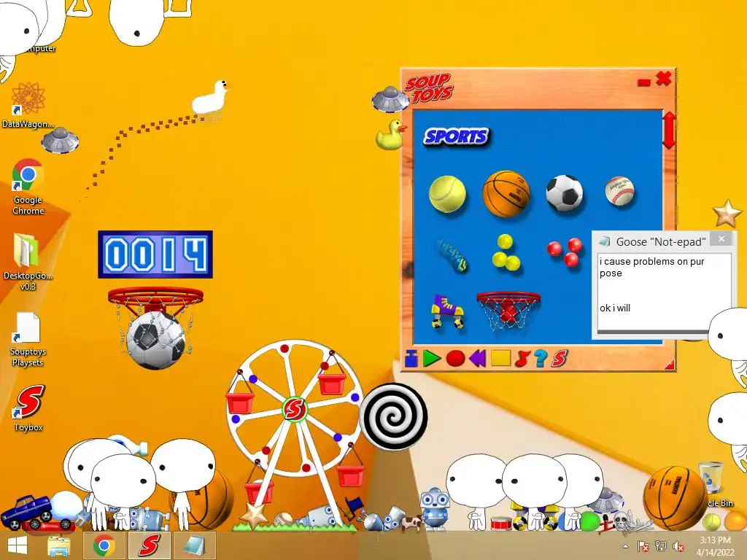Screen dimensions: 747x560
Task: Pick the basketball in Sports toybox panel
Action: (506, 193)
